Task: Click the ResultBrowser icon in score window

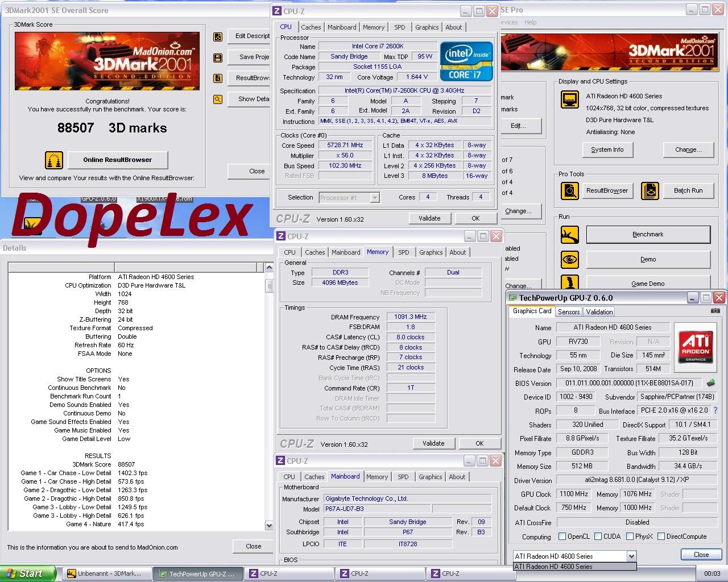Action: [218, 78]
